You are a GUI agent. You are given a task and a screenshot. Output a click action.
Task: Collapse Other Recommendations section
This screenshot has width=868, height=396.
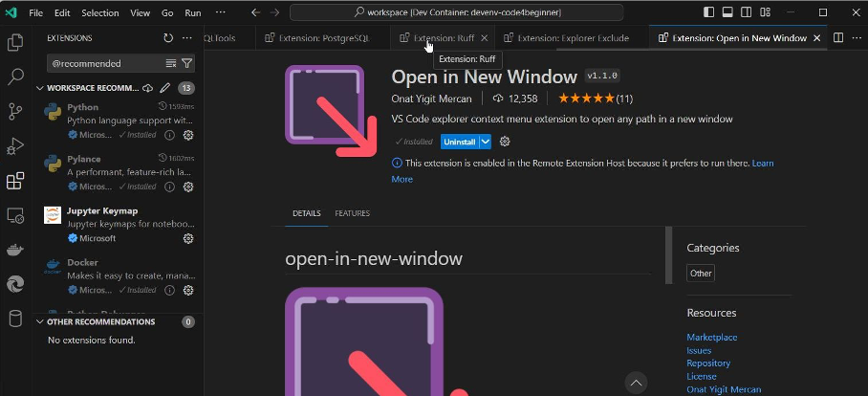click(40, 321)
